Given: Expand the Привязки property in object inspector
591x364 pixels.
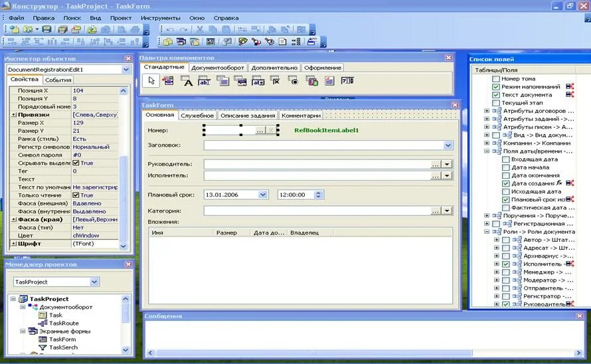Looking at the screenshot, I should (14, 115).
